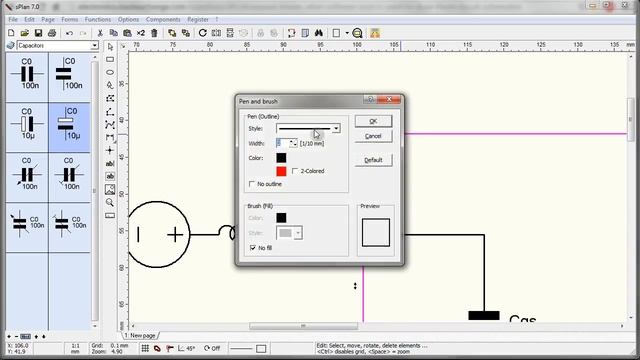Delete selection with the trash icon
This screenshot has height=360, width=640.
click(154, 33)
